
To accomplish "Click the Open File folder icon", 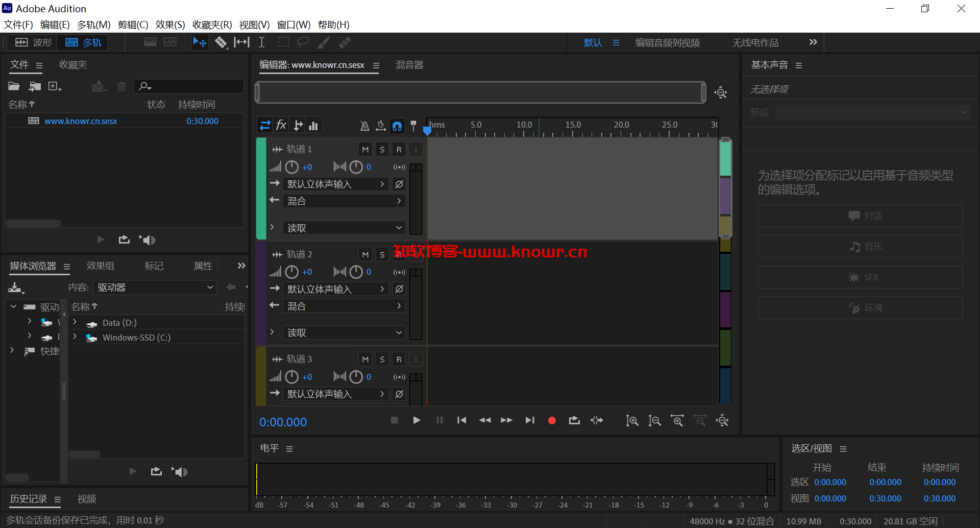I will (x=14, y=86).
